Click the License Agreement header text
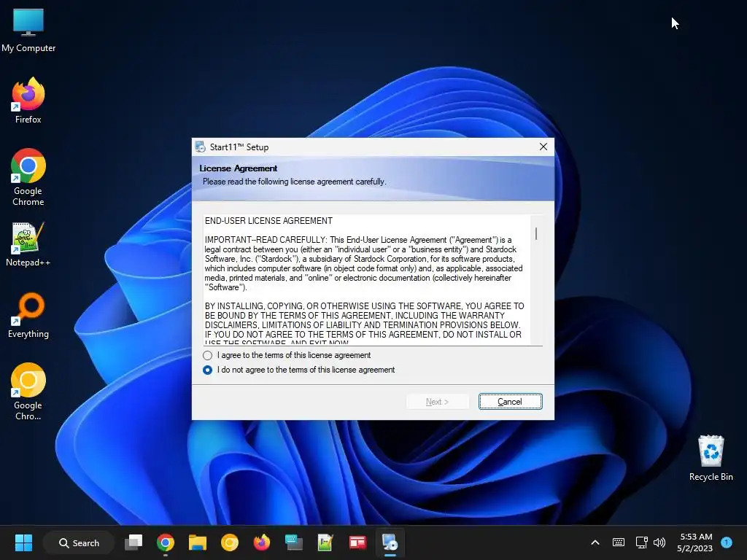 pos(239,168)
